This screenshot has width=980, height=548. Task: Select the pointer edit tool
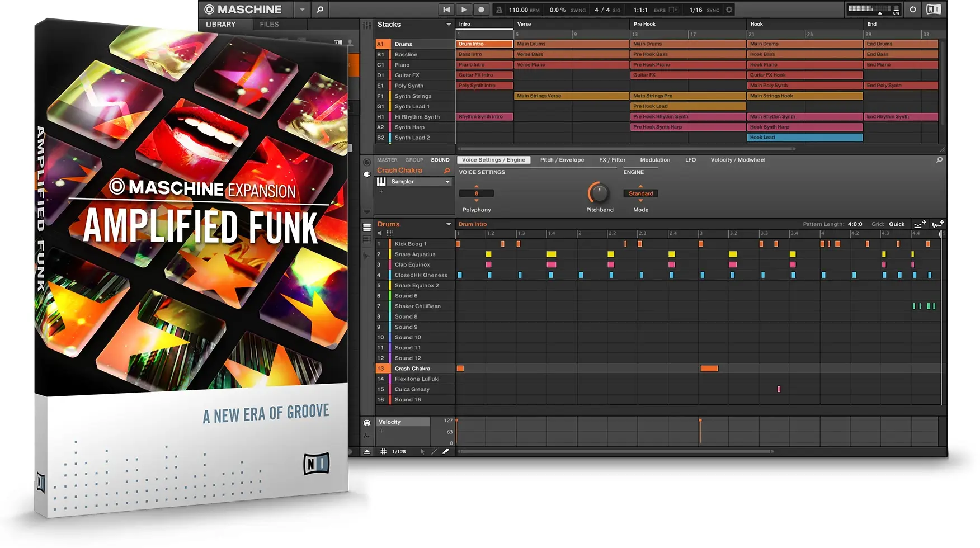[x=422, y=452]
